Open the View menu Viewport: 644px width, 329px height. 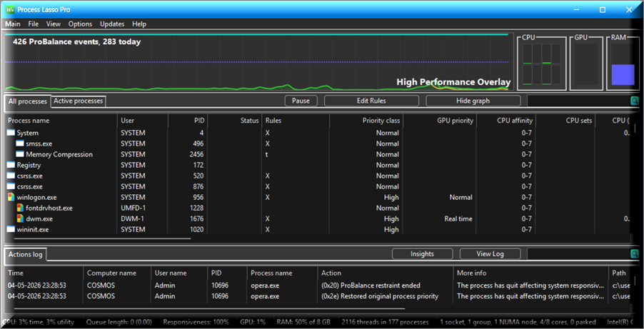click(54, 24)
